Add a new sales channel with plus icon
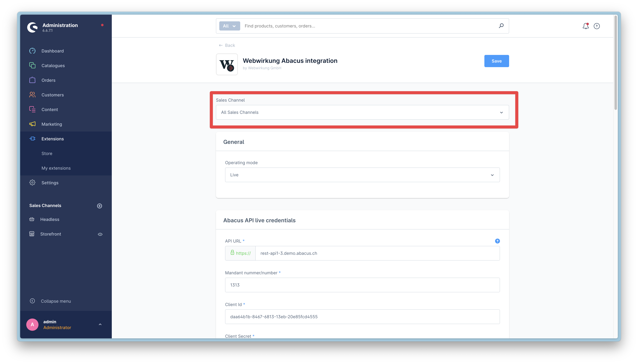638x364 pixels. 100,206
